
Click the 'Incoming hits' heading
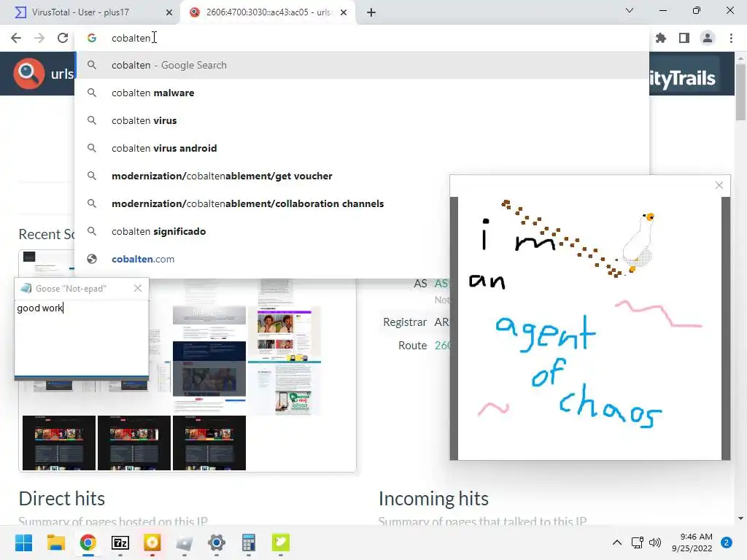(433, 499)
